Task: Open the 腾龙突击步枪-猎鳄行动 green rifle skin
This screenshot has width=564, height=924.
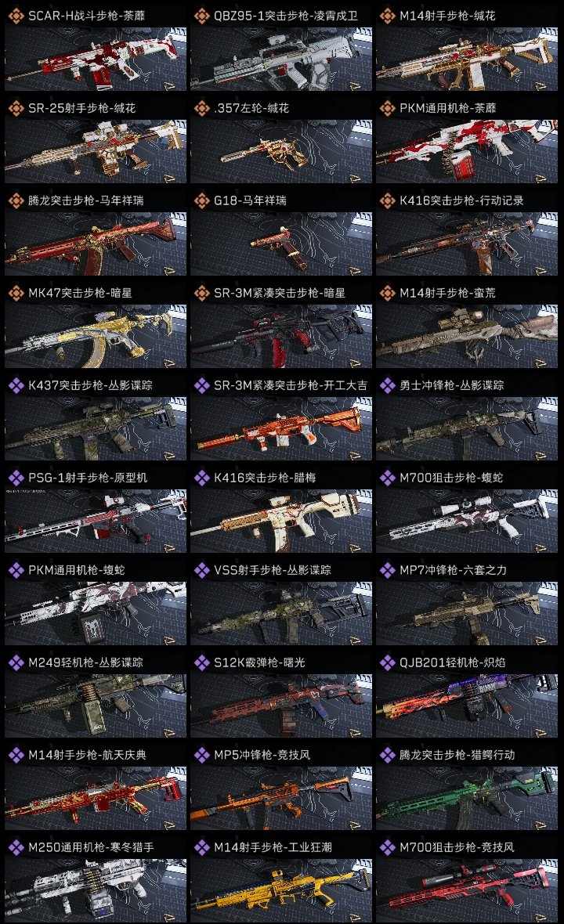Action: tap(467, 799)
